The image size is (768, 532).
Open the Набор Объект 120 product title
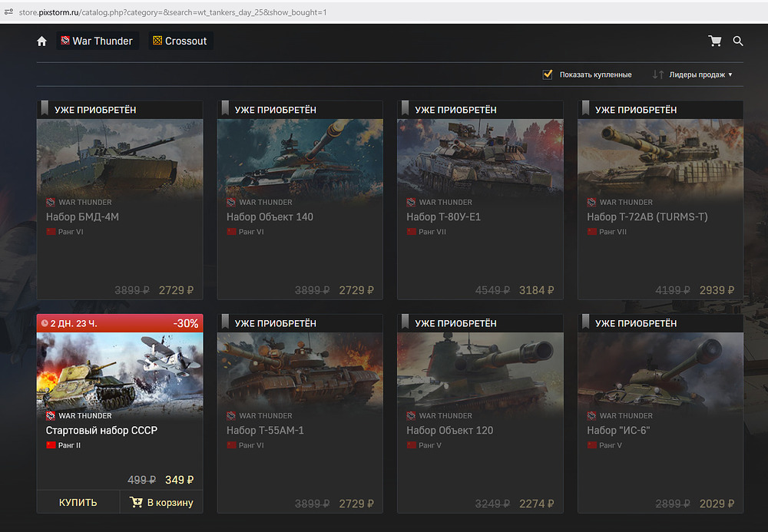click(449, 430)
